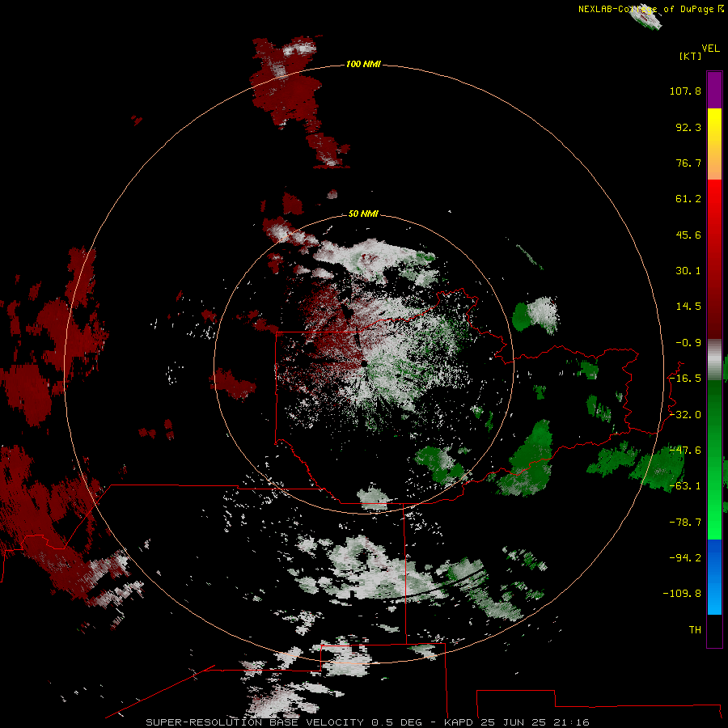Viewport: 728px width, 728px height.
Task: Click the 61.2 legend value
Action: 688,199
